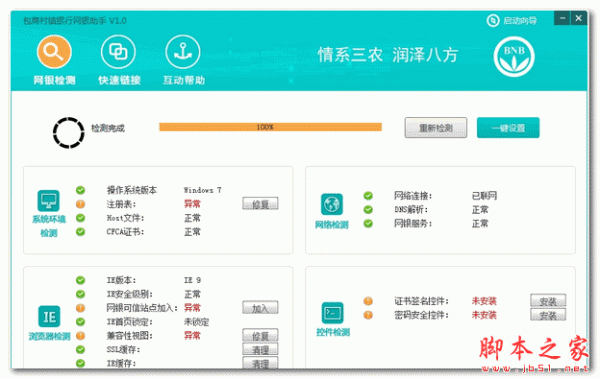Viewport: 600px width, 379px height.
Task: Close the 网银助手 window
Action: pos(579,18)
